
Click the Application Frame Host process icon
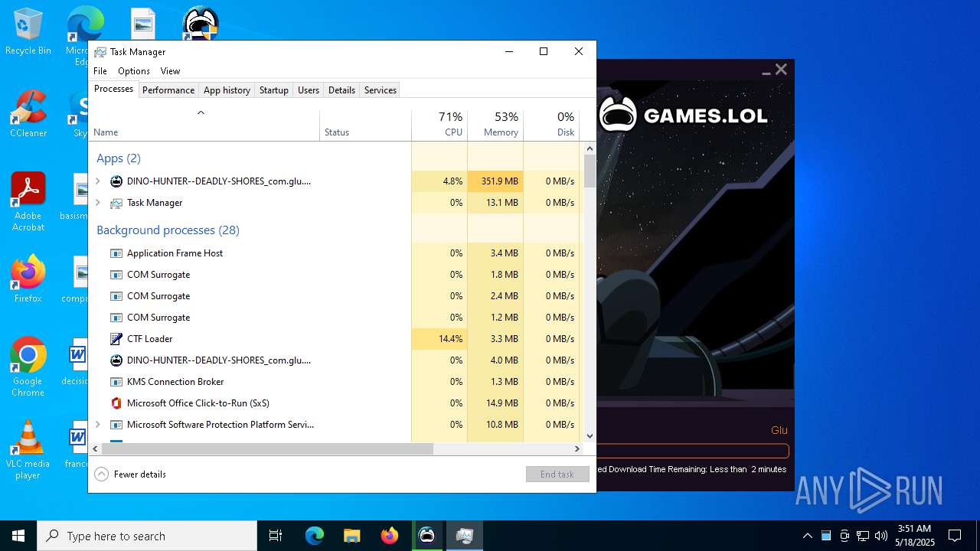click(116, 253)
